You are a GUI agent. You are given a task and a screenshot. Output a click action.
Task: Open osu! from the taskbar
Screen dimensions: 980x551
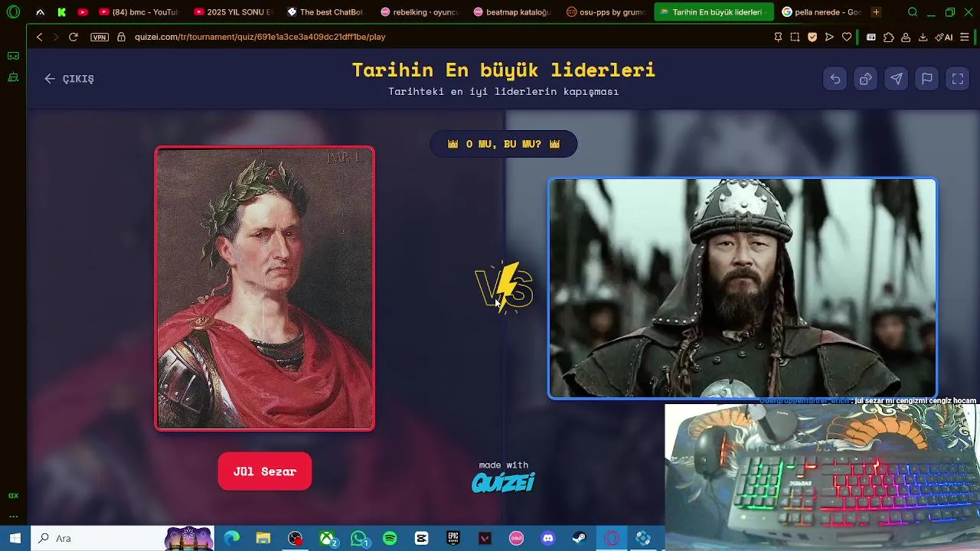[x=516, y=538]
